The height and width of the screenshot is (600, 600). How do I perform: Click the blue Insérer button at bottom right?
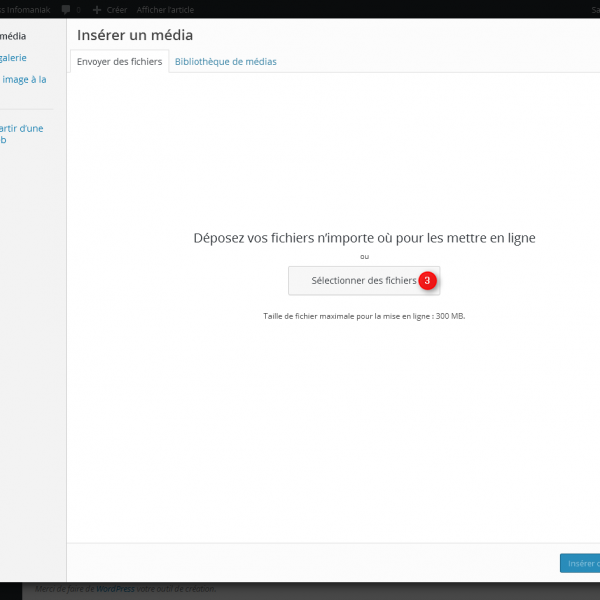click(580, 563)
